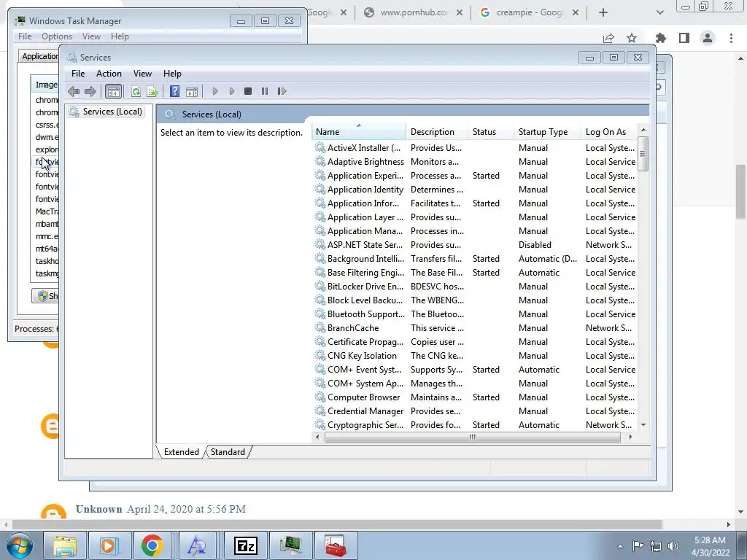
Task: Open Action menu in Services window
Action: point(109,74)
